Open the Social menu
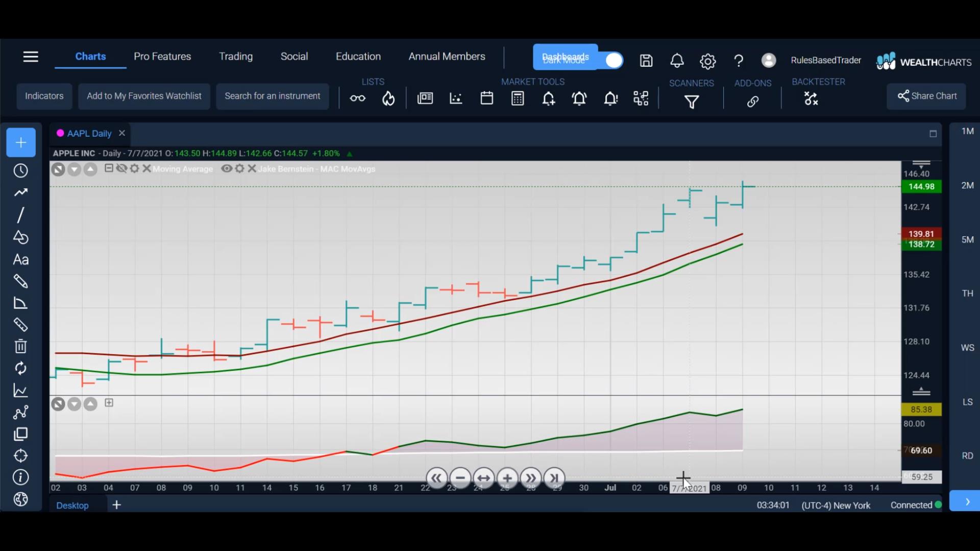The image size is (980, 551). click(x=294, y=57)
